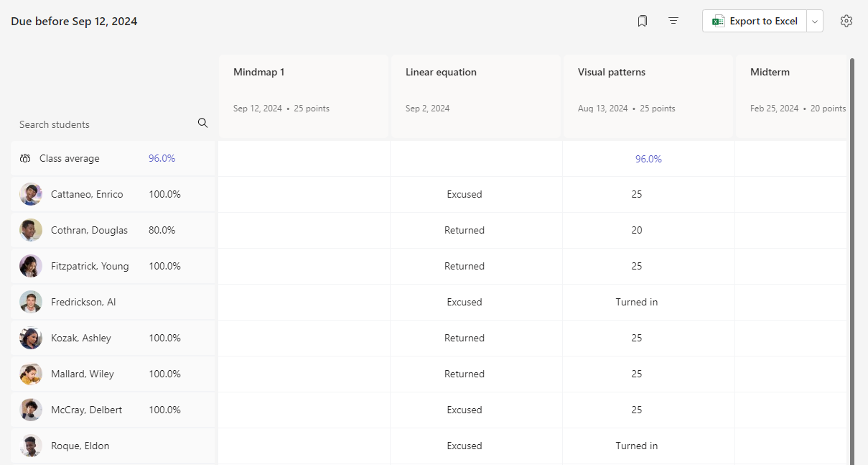Open the filter icon next to Export
This screenshot has width=868, height=465.
[673, 22]
